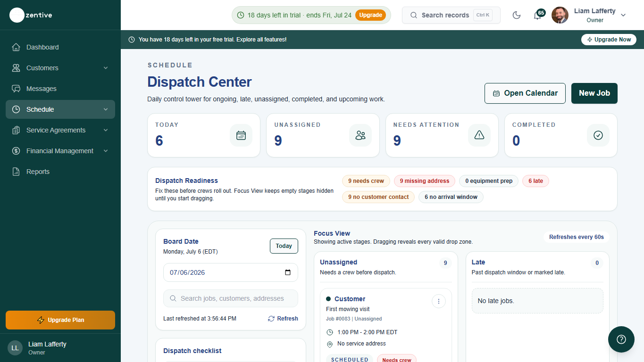644x362 pixels.
Task: Click the Late column count badge 0
Action: pos(597,263)
